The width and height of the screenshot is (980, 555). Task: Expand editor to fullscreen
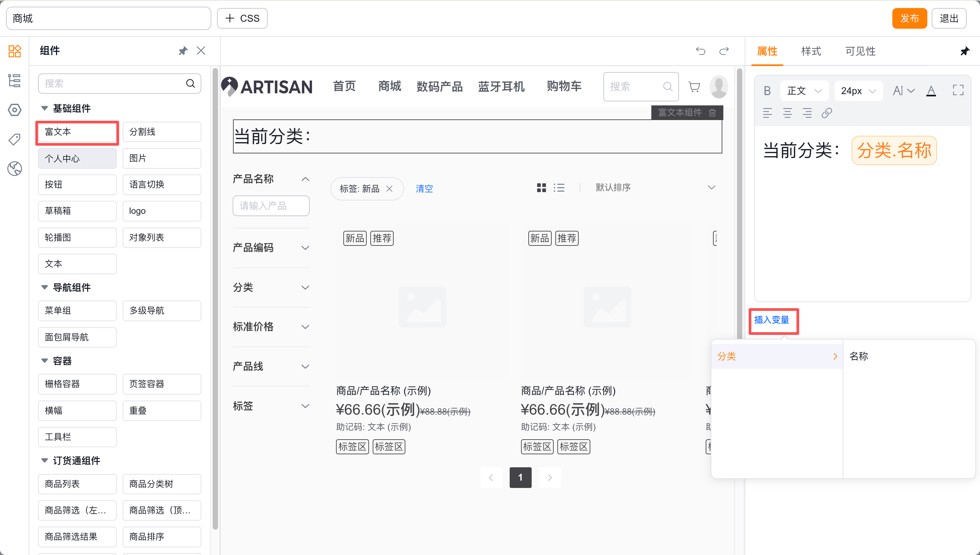point(958,90)
